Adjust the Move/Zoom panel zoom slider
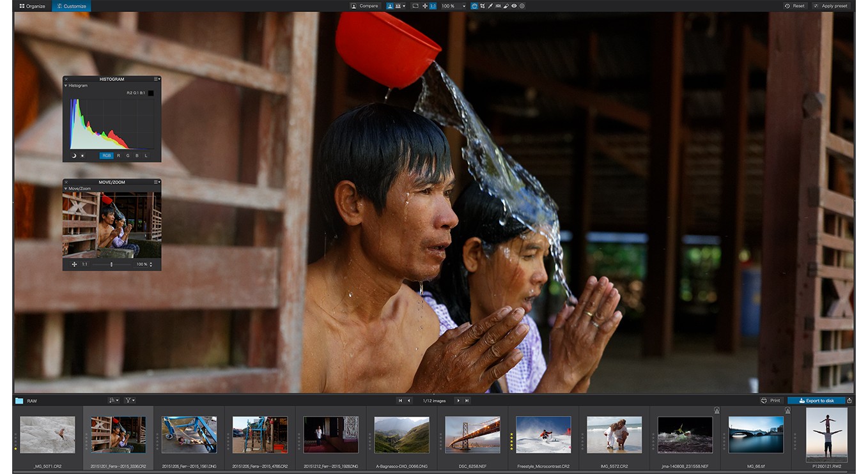This screenshot has height=474, width=868. click(111, 264)
